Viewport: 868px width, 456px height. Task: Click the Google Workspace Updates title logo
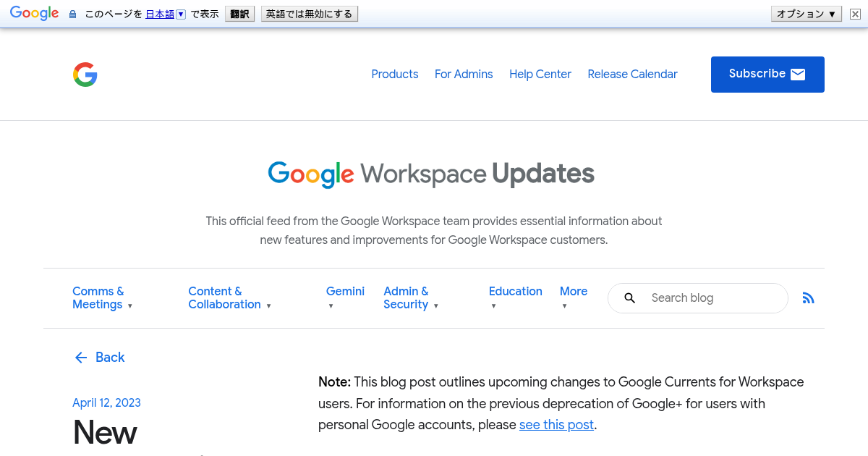pyautogui.click(x=431, y=174)
